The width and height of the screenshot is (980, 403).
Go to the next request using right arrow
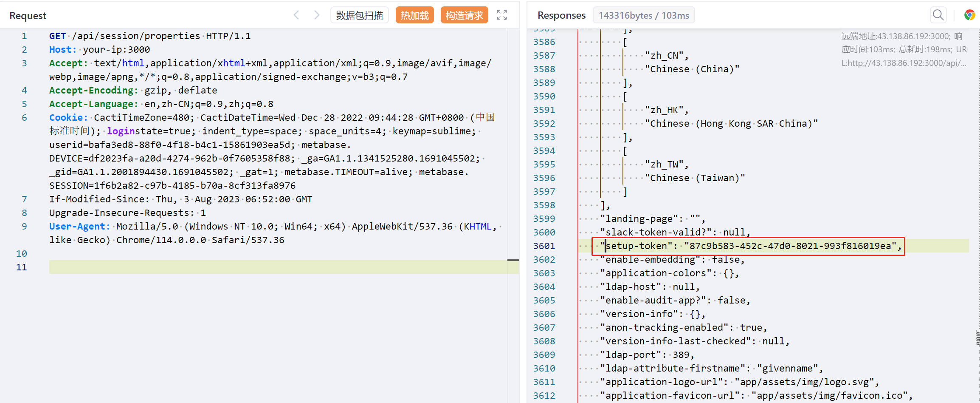coord(317,15)
